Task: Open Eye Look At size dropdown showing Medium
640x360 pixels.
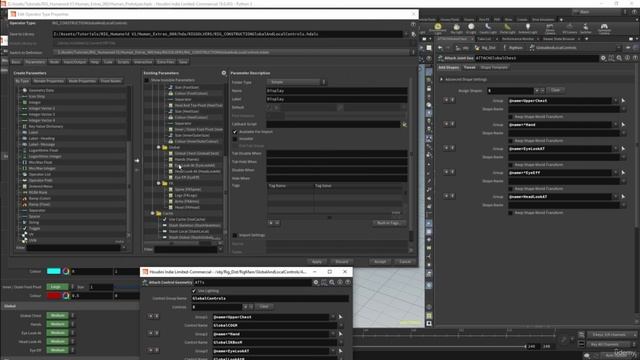Action: click(60, 333)
